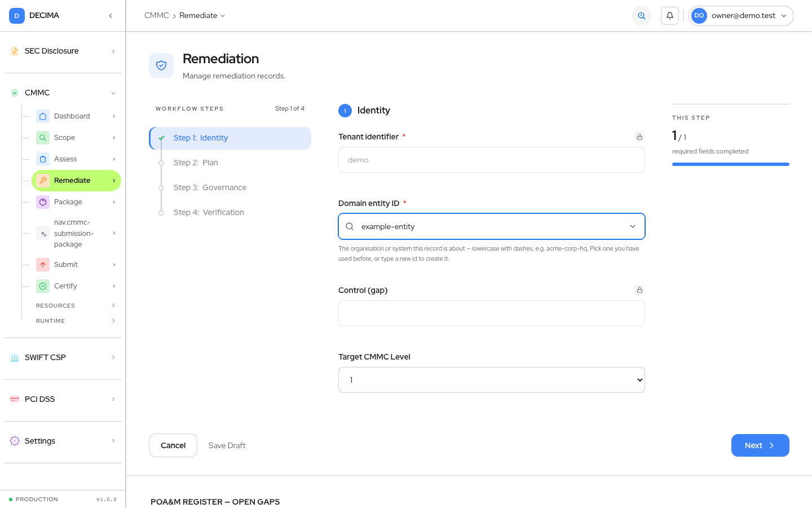Collapse the CMMC navigation section
The image size is (812, 508).
(113, 93)
